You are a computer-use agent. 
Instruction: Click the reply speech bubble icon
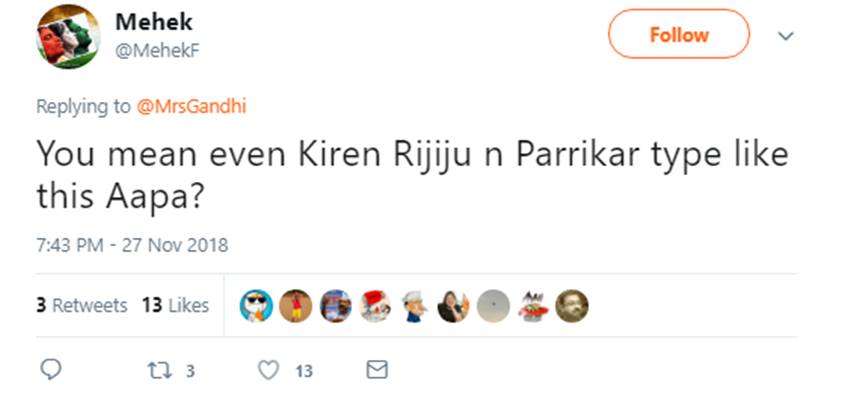pos(54,370)
